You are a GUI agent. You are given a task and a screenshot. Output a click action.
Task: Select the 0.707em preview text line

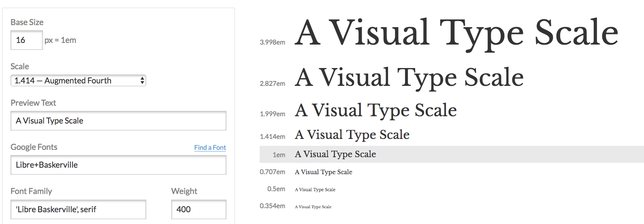click(x=324, y=172)
